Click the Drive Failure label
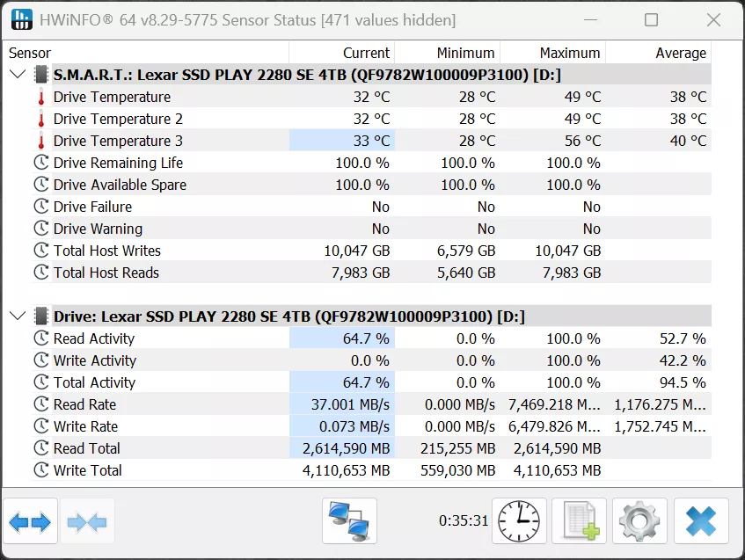This screenshot has width=745, height=560. pyautogui.click(x=92, y=207)
